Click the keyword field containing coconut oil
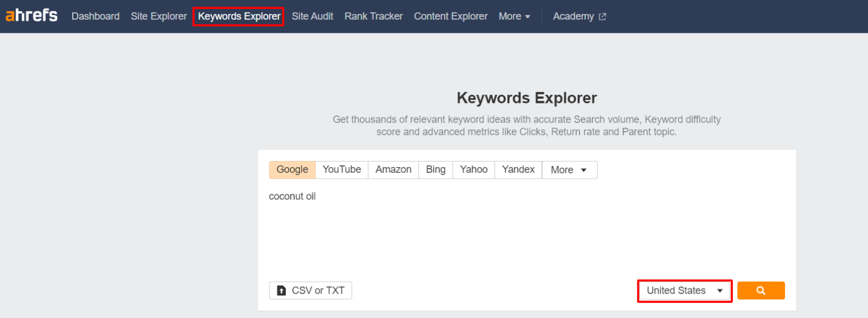Screen dimensions: 868x318 [x=527, y=232]
